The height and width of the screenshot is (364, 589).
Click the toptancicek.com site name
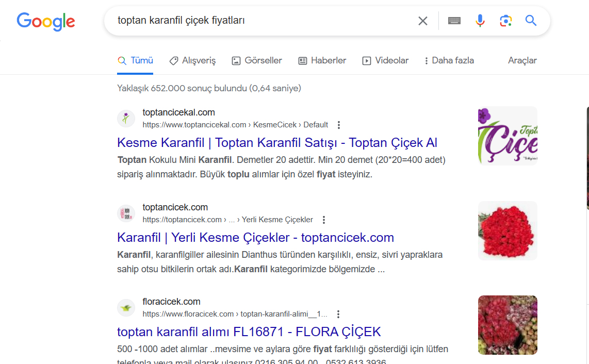click(x=175, y=207)
